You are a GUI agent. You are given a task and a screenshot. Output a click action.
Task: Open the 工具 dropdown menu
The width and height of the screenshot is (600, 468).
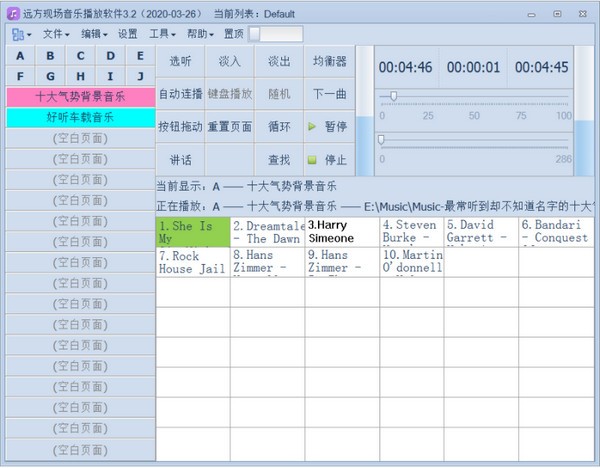[162, 34]
